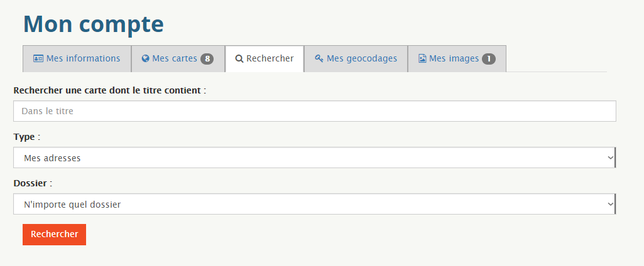Click the key icon on Mes geocodages
644x266 pixels.
(319, 58)
